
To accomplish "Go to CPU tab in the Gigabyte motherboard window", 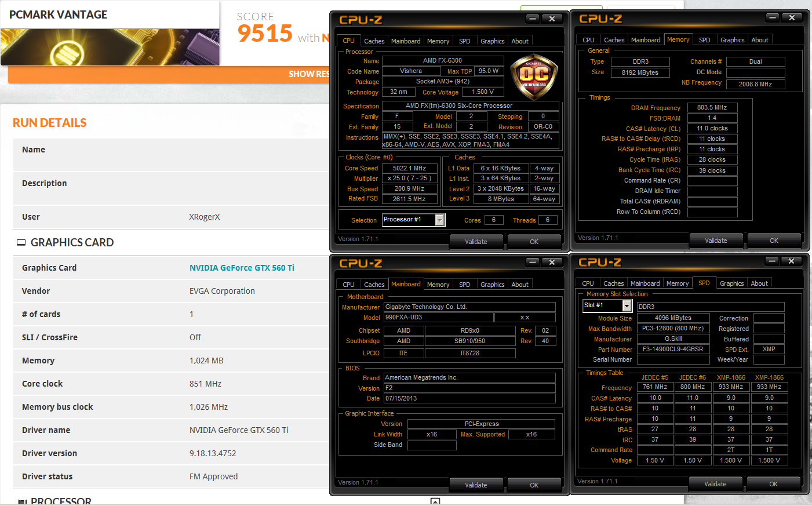I will (x=348, y=285).
